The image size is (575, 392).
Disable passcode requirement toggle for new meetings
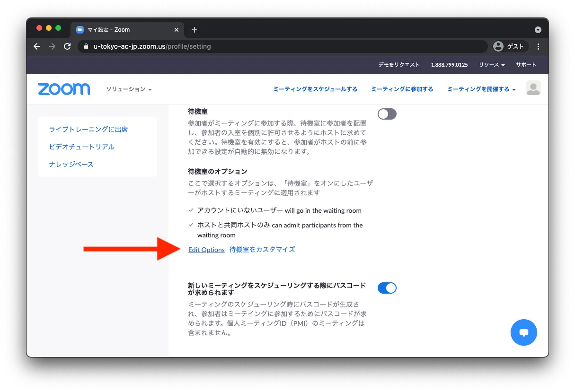tap(387, 288)
